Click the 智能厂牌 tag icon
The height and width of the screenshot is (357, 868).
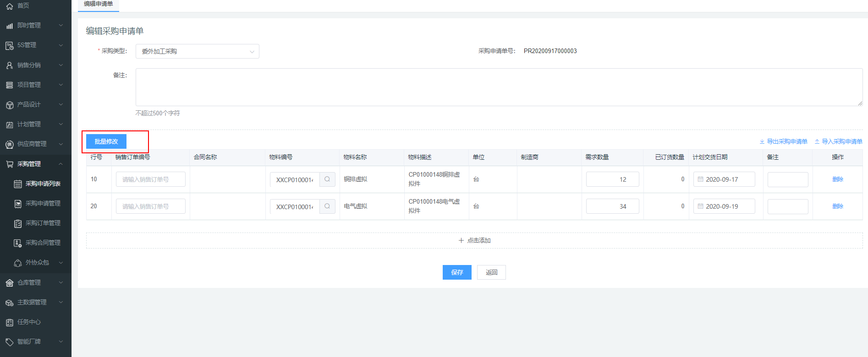coord(10,342)
